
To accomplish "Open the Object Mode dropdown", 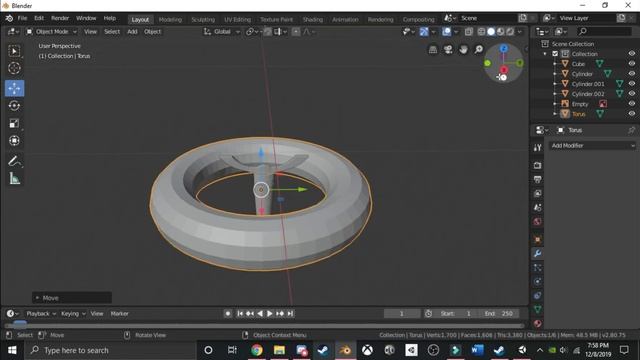I will (51, 31).
